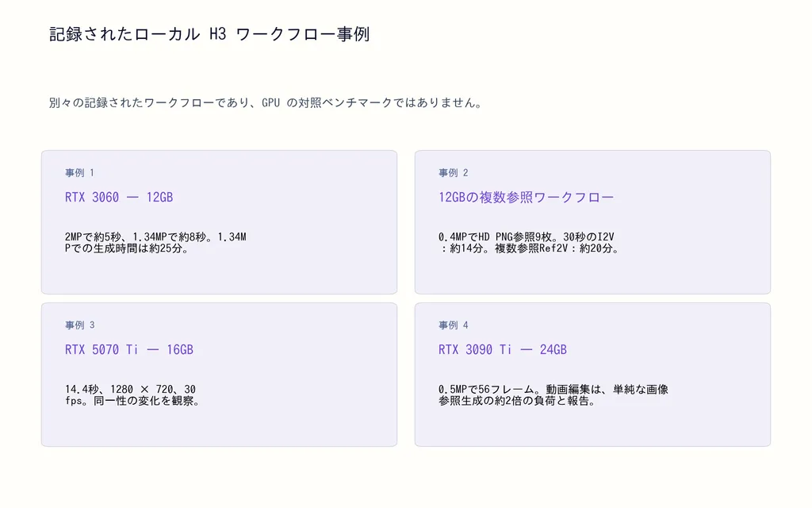Click the 事例 1 label
The height and width of the screenshot is (508, 812).
(x=80, y=172)
